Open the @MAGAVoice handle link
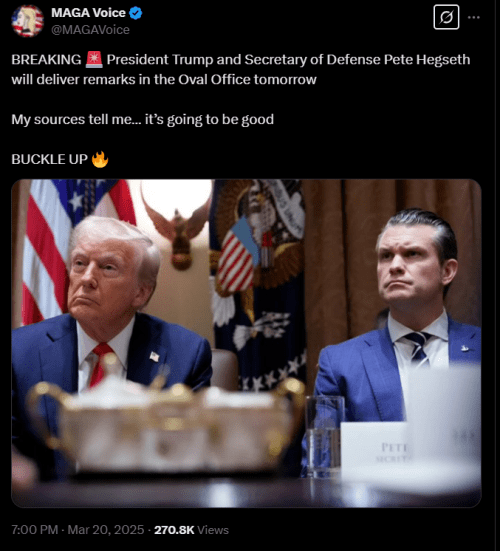Image resolution: width=500 pixels, height=551 pixels. point(90,30)
